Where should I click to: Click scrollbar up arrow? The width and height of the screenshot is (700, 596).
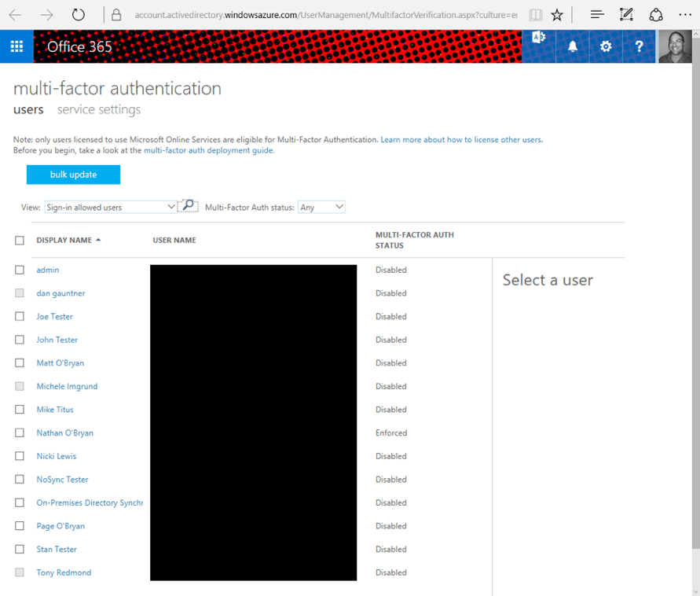pos(696,34)
